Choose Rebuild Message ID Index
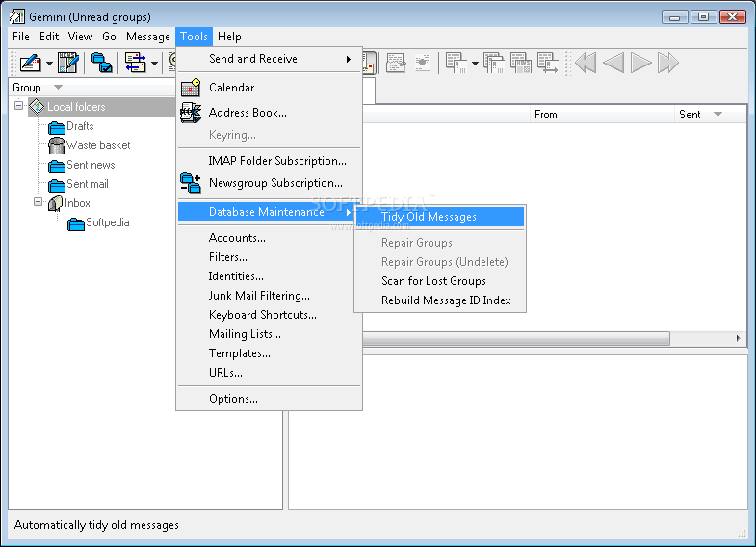 (440, 300)
